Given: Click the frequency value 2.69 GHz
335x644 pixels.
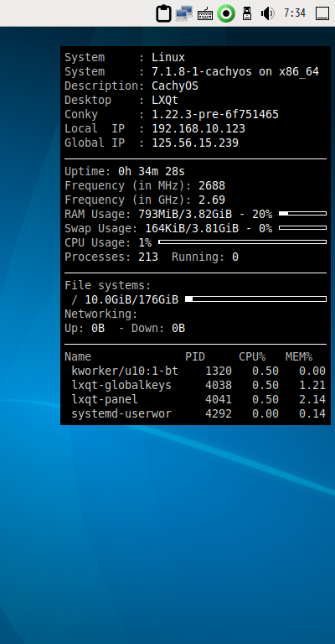Looking at the screenshot, I should (212, 200).
